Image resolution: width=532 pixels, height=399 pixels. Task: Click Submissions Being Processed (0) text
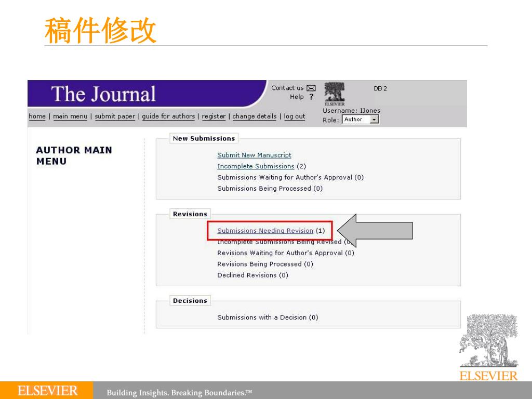tap(270, 189)
